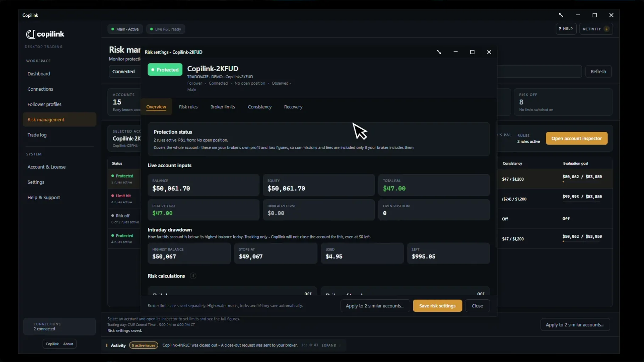Expand the Activity log bar
Image resolution: width=644 pixels, height=362 pixels.
(331, 345)
